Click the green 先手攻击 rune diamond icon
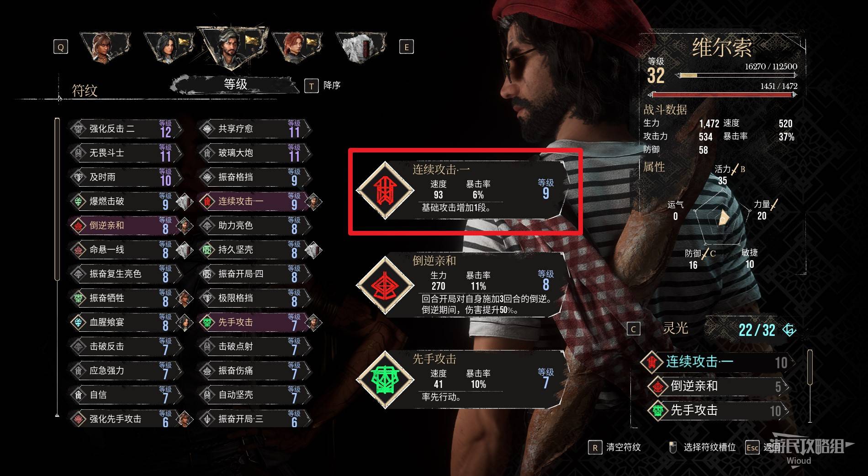Viewport: 868px width, 476px height. pos(385,380)
